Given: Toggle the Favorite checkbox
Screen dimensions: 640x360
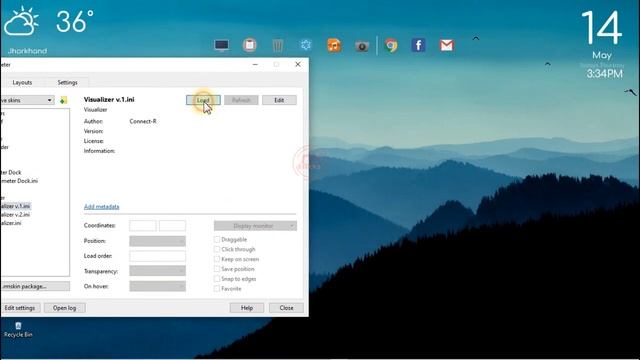Looking at the screenshot, I should click(217, 289).
